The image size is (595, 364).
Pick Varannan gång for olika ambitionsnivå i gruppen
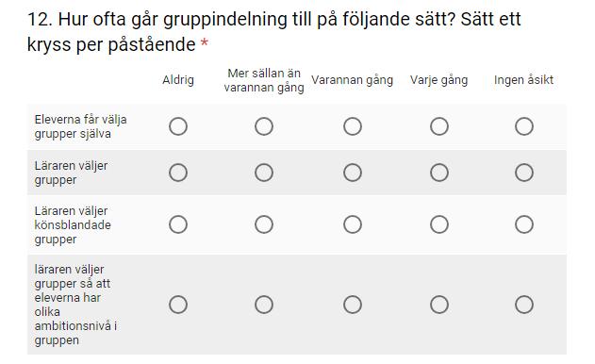(353, 305)
